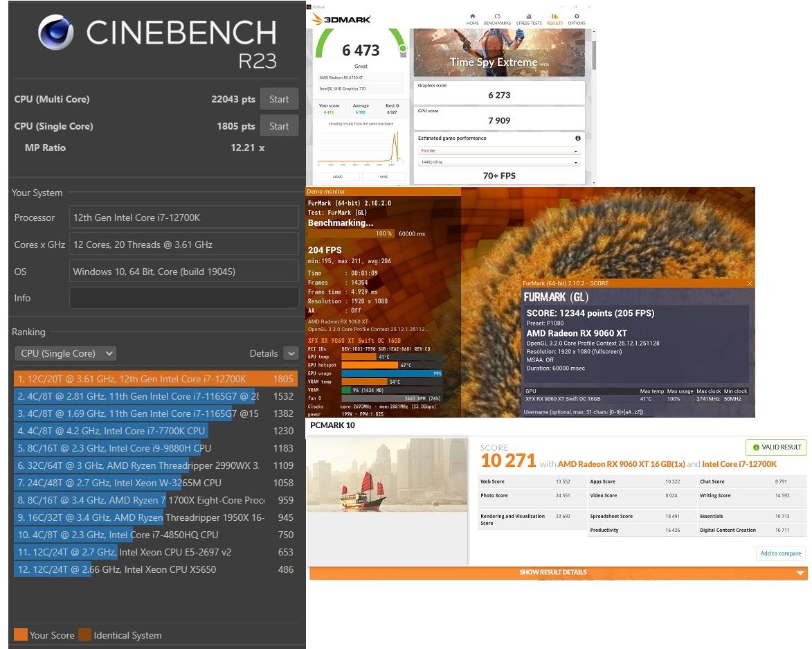Start the CPU Single Core test
The height and width of the screenshot is (649, 812).
279,126
